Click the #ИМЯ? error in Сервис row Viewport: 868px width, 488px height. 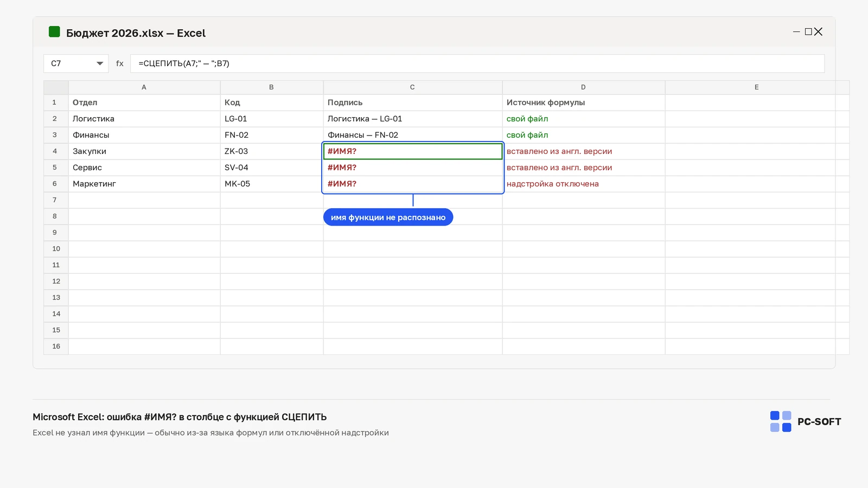click(x=413, y=168)
